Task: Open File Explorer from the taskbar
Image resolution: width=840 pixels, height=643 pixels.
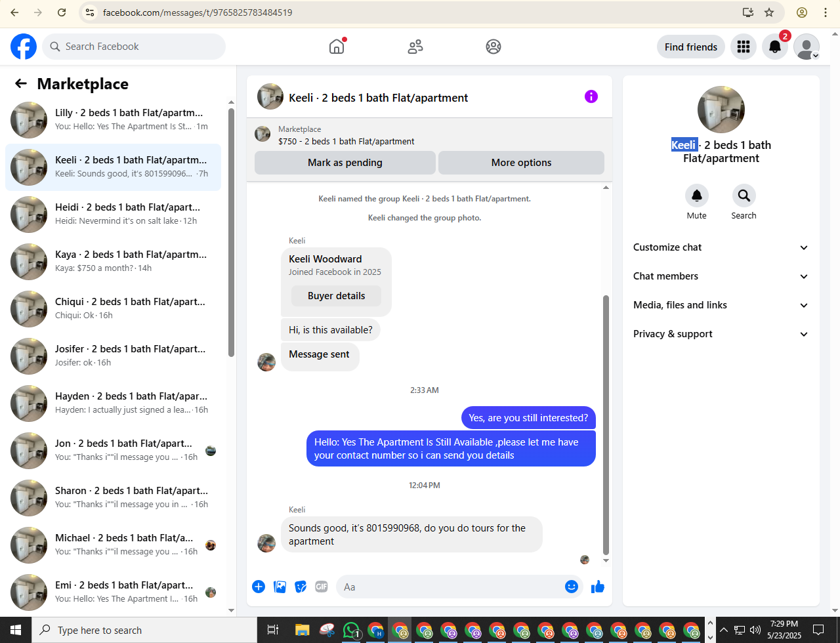Action: tap(302, 630)
